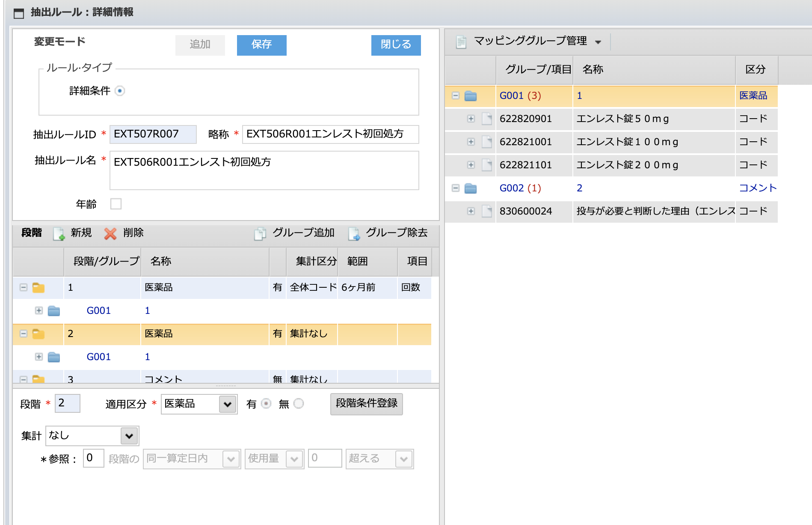The image size is (812, 525).
Task: Click the グループ除去 icon
Action: point(354,233)
